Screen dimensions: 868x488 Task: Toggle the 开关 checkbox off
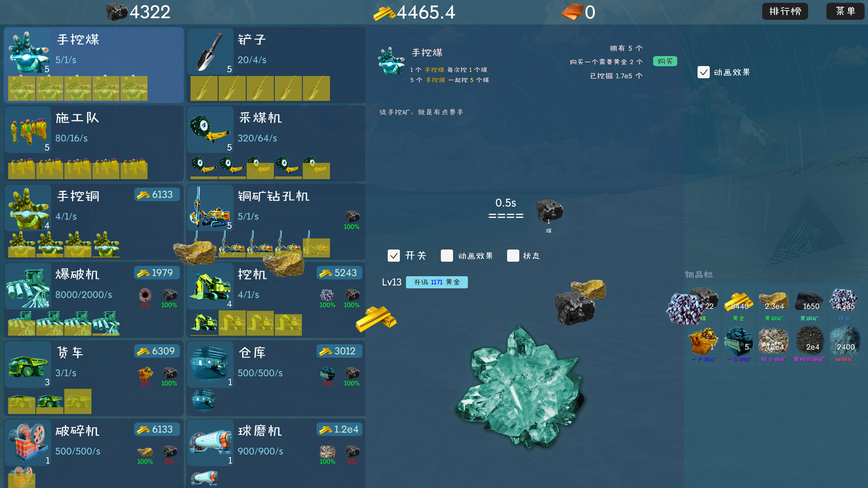coord(394,256)
